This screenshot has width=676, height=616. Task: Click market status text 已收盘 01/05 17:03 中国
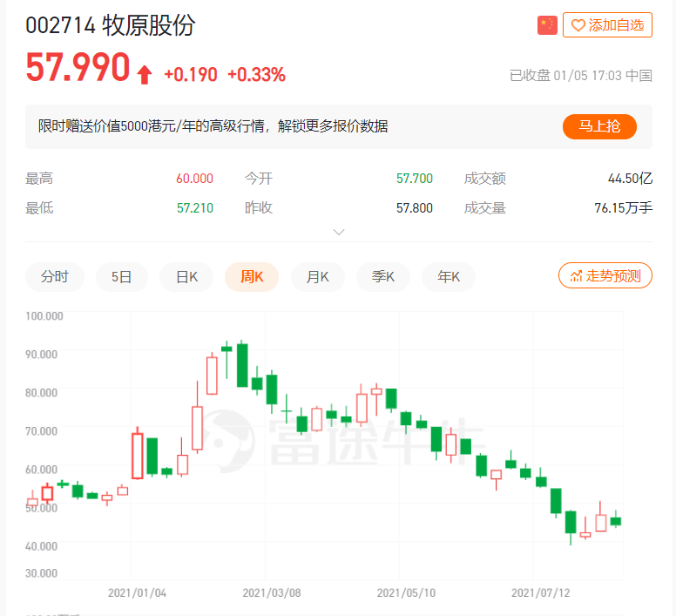[x=581, y=76]
